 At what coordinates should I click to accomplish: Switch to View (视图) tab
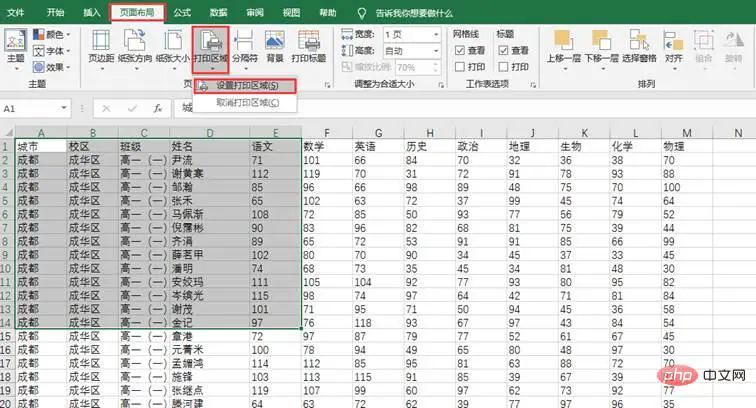tap(291, 13)
